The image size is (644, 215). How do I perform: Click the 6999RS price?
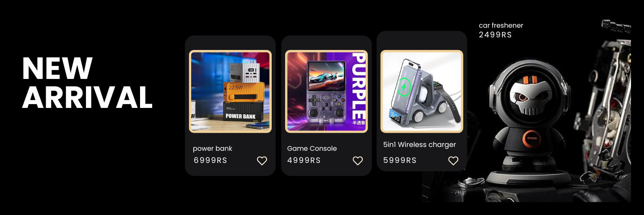point(210,160)
